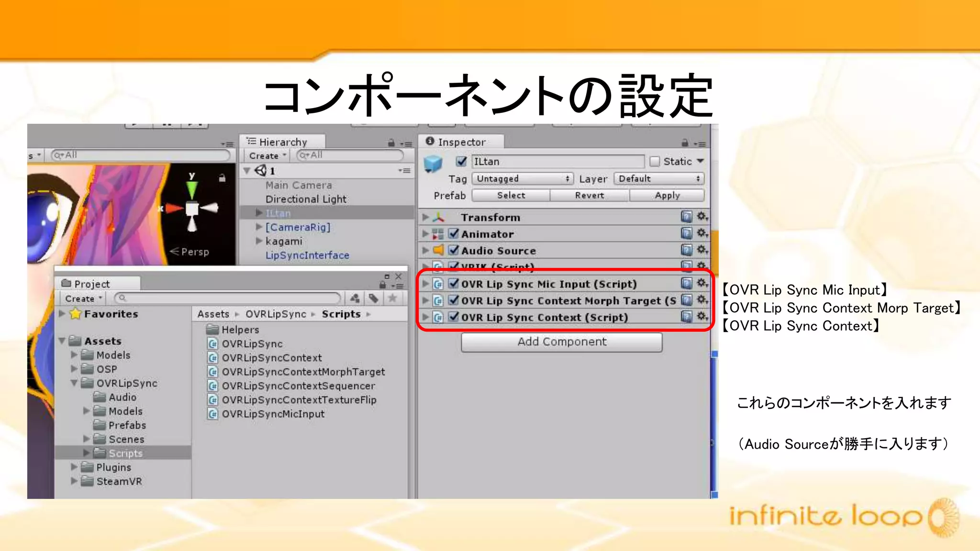980x551 pixels.
Task: Expand the Plugins folder
Action: tap(74, 467)
